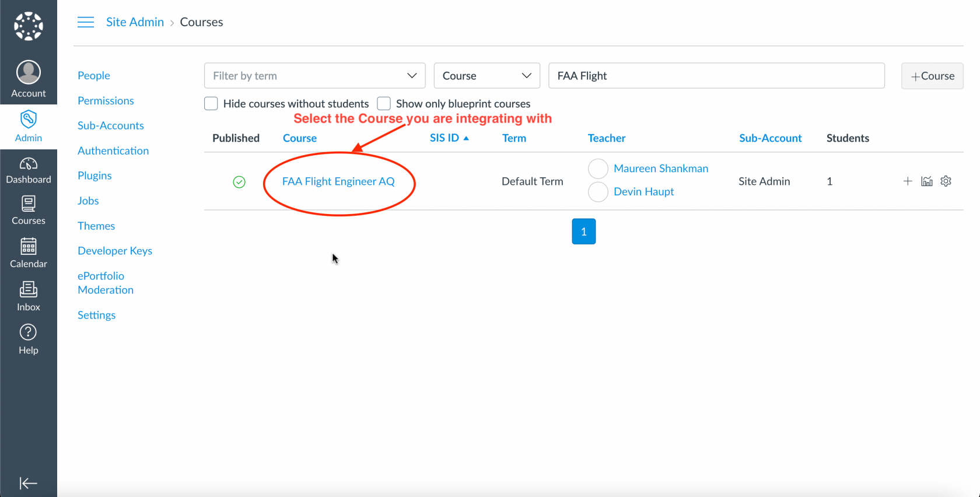Select the Admin shield icon

pyautogui.click(x=29, y=119)
